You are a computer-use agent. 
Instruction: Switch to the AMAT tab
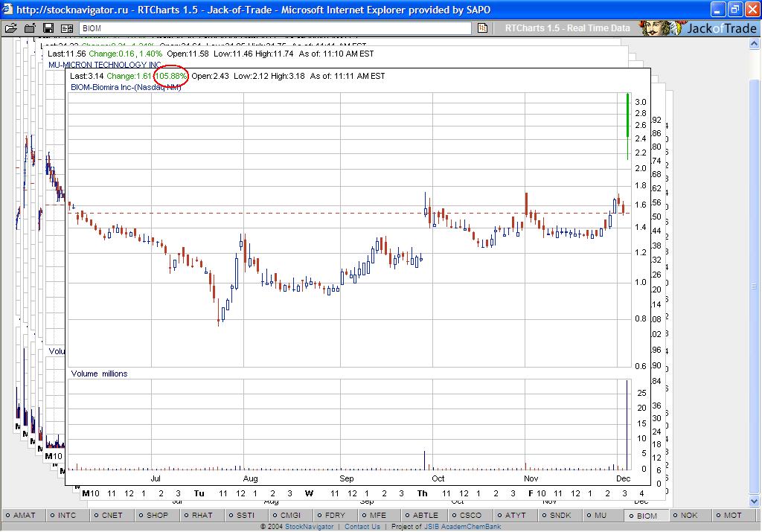pos(24,515)
